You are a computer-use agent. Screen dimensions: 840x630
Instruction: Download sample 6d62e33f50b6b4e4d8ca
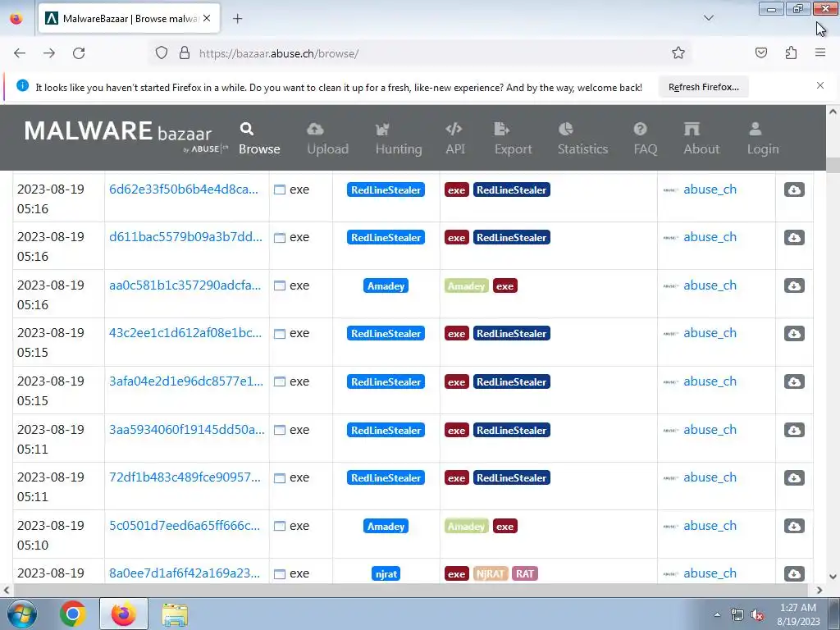tap(794, 189)
